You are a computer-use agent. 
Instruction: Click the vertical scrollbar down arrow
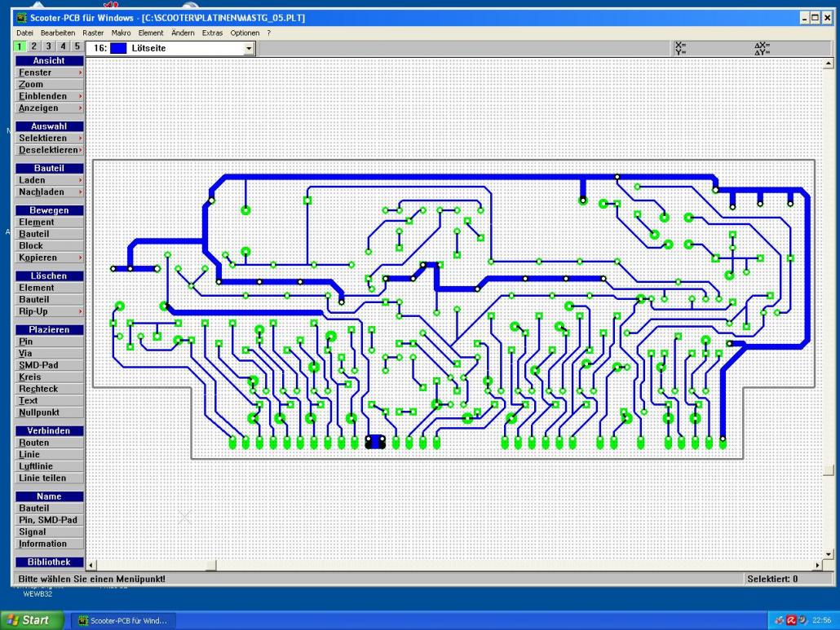(x=829, y=553)
